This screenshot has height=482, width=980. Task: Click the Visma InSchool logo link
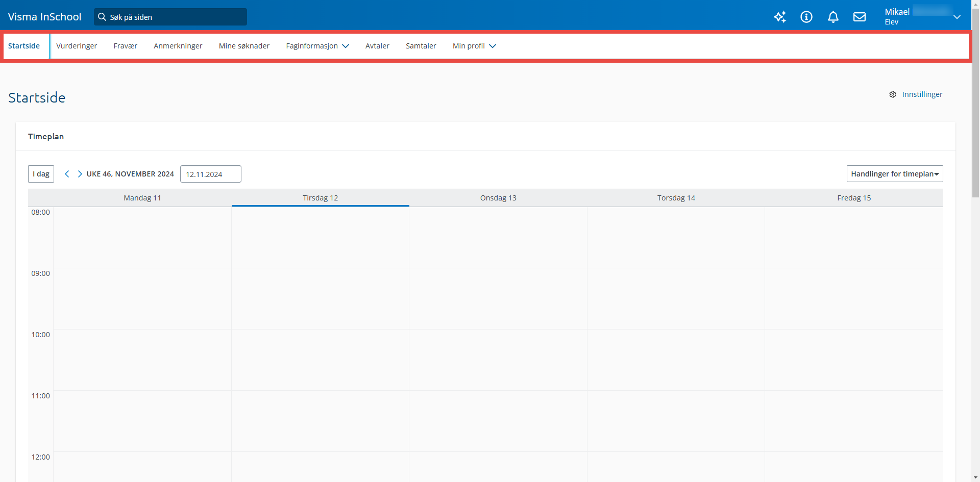coord(44,17)
